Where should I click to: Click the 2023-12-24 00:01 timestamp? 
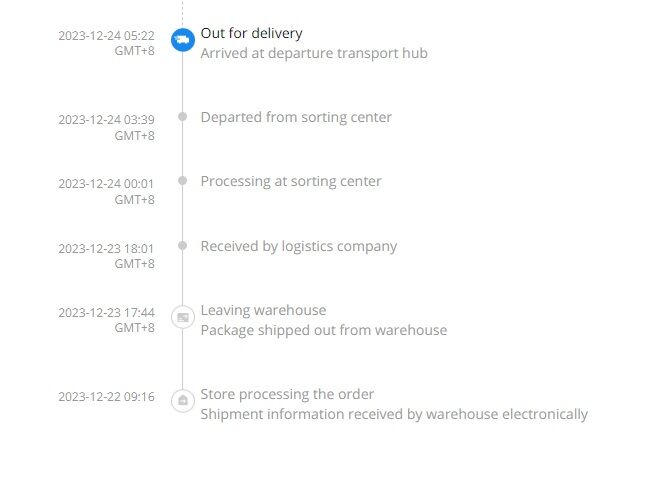106,191
